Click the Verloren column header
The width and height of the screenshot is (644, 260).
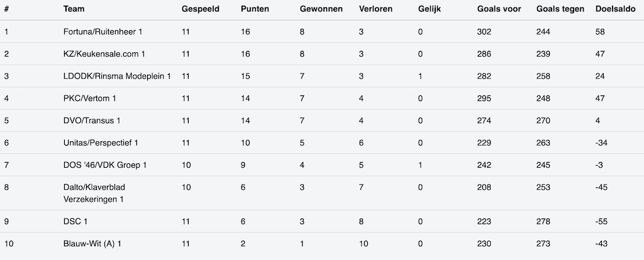(376, 9)
